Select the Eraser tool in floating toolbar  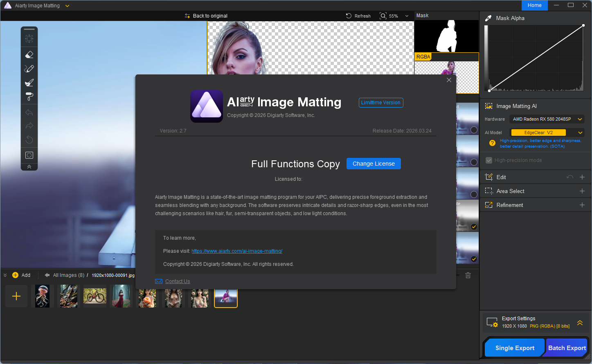(x=29, y=55)
